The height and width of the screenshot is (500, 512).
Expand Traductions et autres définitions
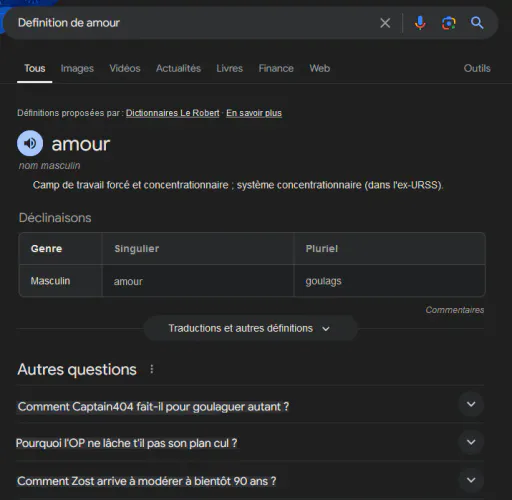(250, 328)
